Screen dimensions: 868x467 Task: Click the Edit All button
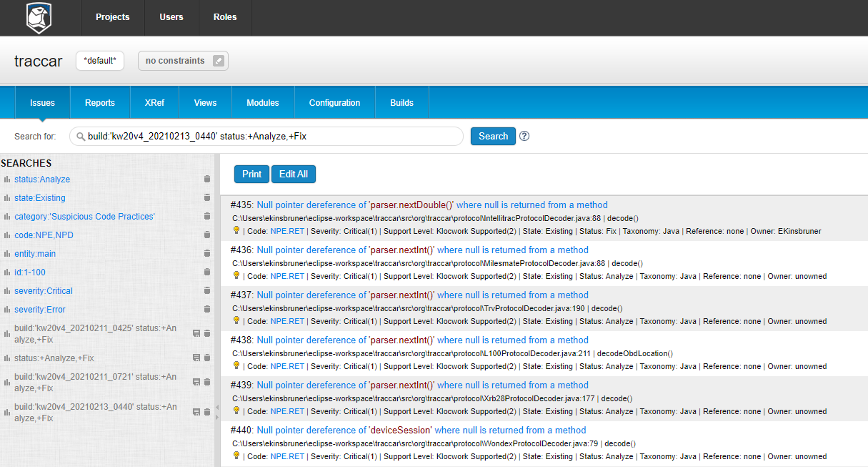(293, 174)
